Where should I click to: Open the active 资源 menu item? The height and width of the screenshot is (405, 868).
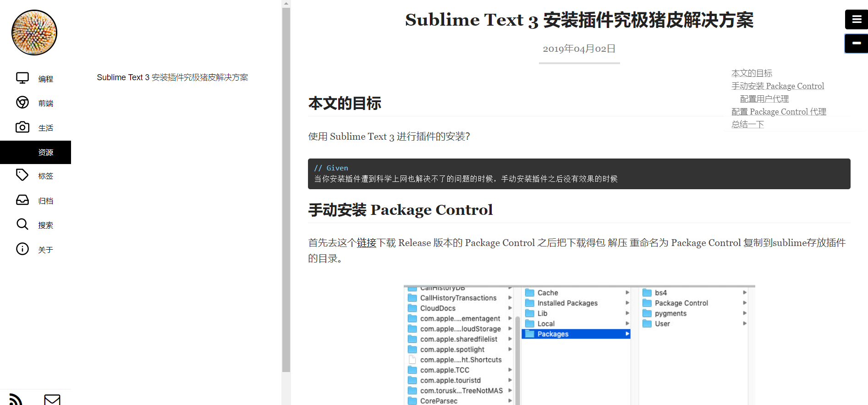click(x=36, y=152)
